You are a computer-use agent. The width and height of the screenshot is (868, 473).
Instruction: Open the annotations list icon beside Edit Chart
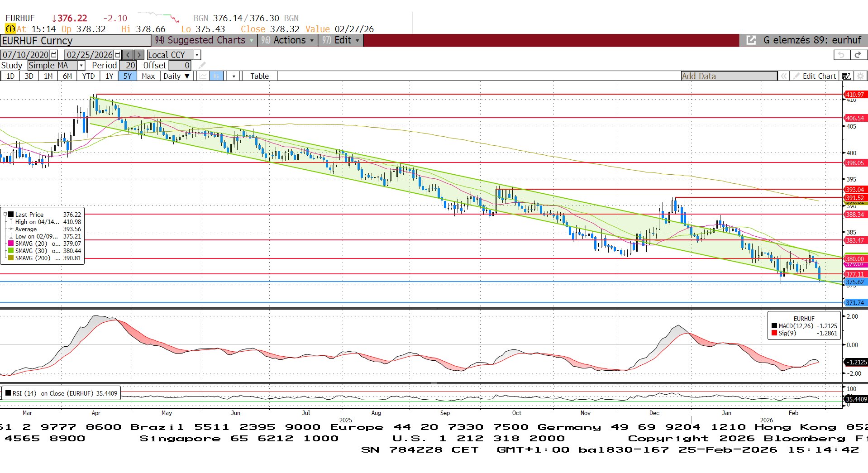[846, 76]
